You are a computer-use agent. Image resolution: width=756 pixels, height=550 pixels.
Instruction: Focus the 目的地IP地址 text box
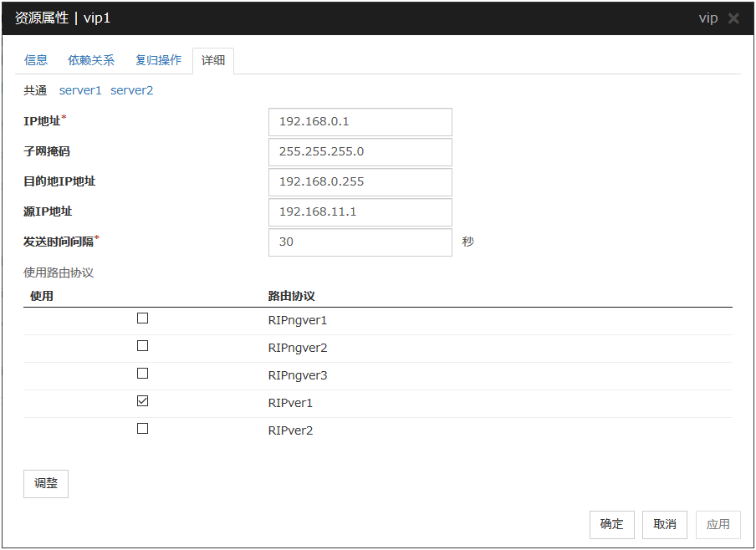point(360,182)
